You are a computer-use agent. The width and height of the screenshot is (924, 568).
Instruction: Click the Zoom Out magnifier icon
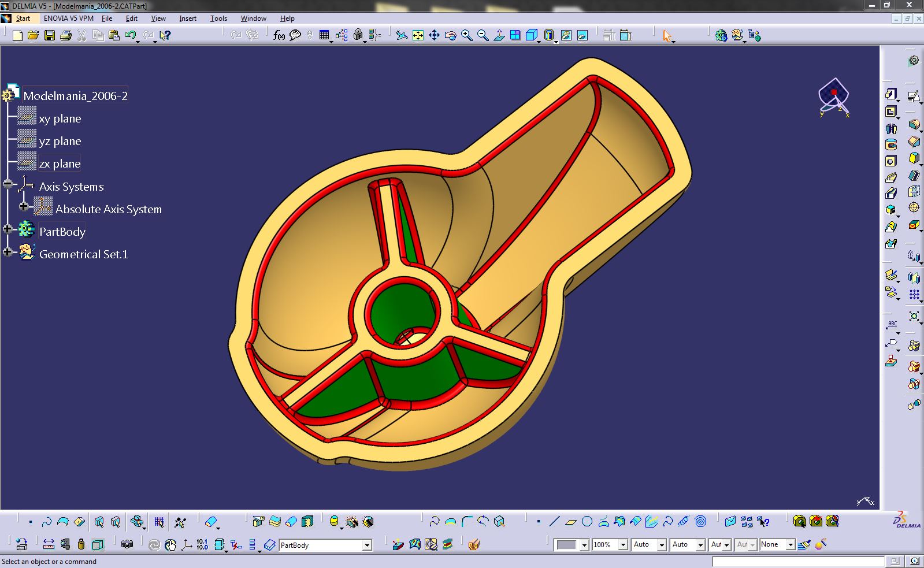tap(483, 36)
